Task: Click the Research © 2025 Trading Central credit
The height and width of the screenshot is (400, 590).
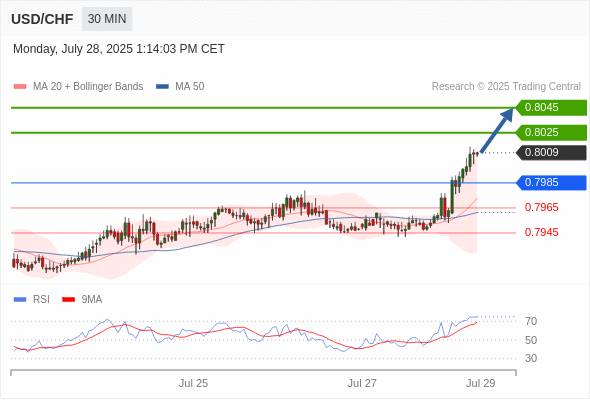Action: 506,87
